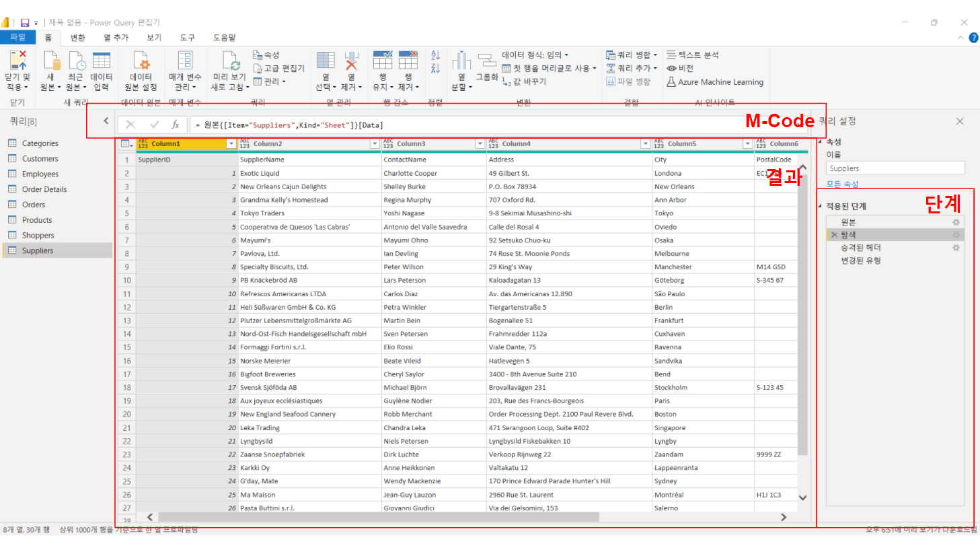Select the Order Details query
Image resolution: width=980 pixels, height=550 pixels.
pos(44,189)
